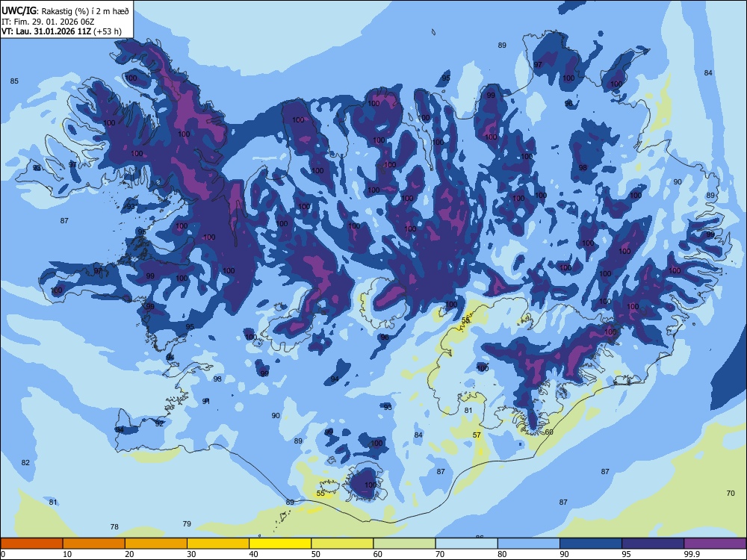The image size is (747, 560).
Task: Select the 90–95 medium blue legend swatch
Action: point(591,544)
